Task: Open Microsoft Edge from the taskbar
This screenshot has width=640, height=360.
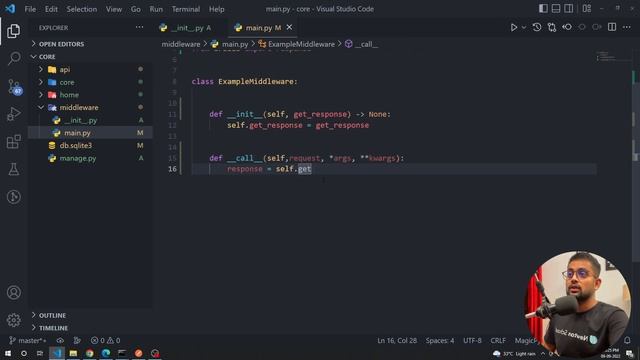Action: (x=106, y=353)
